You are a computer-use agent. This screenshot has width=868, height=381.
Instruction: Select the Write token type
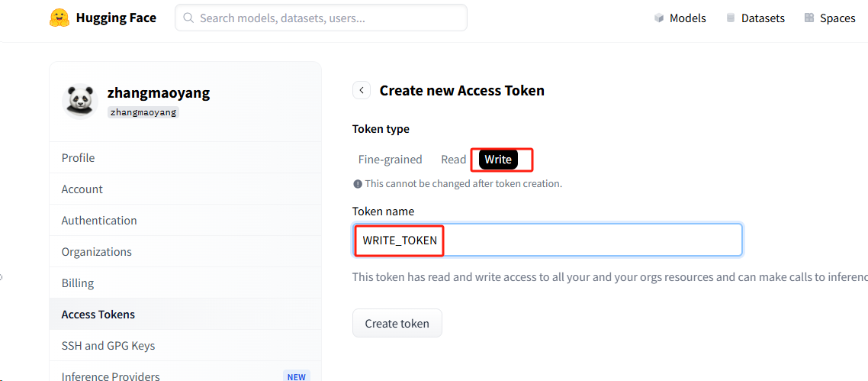(498, 160)
